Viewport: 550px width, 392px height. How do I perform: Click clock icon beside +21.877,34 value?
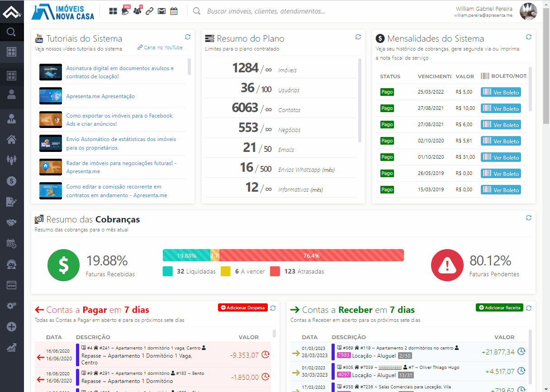pyautogui.click(x=522, y=351)
